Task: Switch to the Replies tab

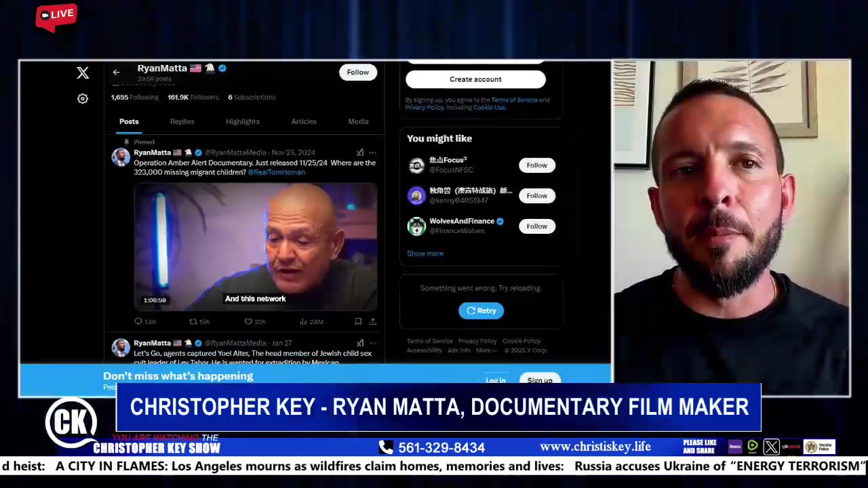Action: pos(182,121)
